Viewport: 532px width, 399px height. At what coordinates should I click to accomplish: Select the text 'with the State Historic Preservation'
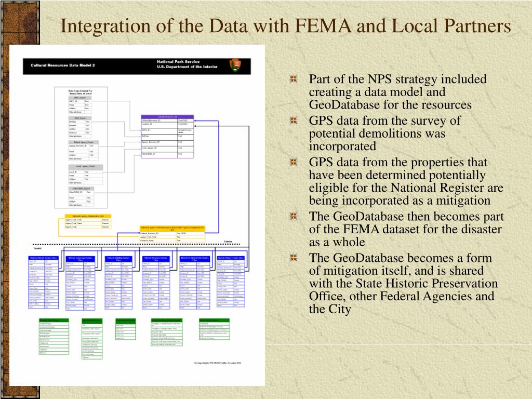coord(403,283)
